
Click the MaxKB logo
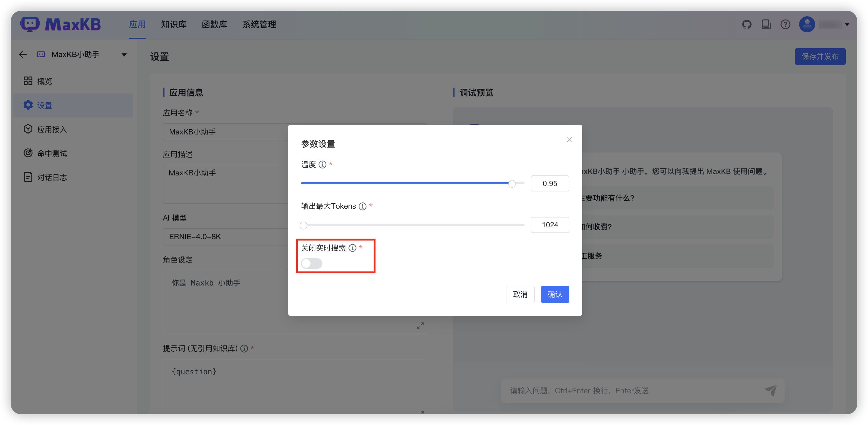60,24
